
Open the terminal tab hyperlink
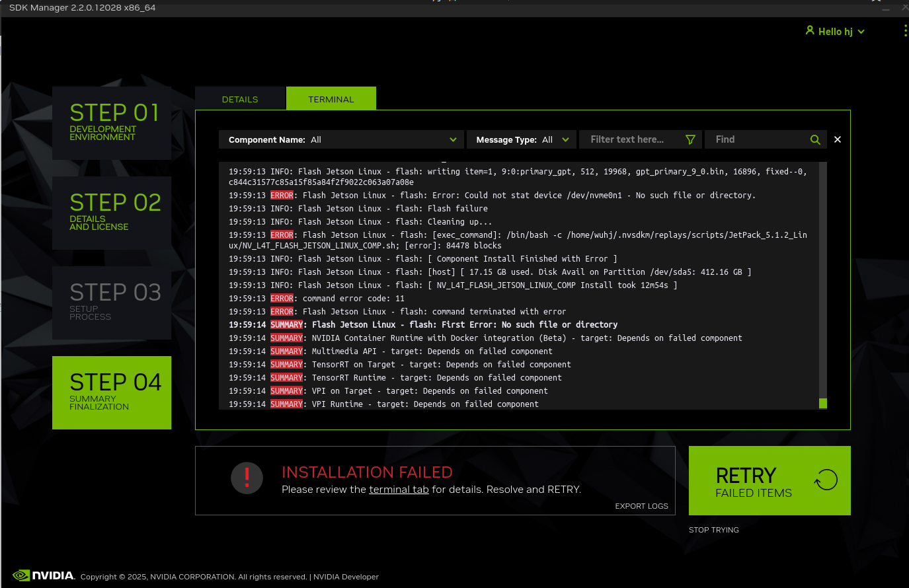pyautogui.click(x=399, y=490)
